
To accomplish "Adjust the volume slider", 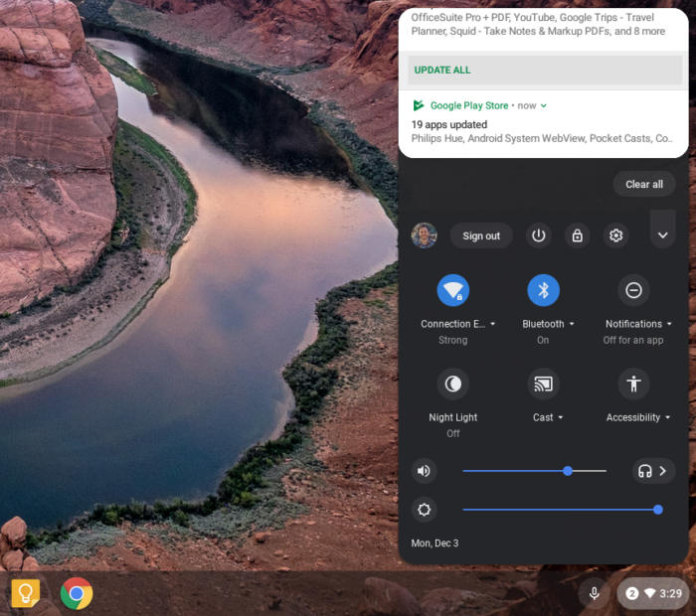I will [x=534, y=471].
